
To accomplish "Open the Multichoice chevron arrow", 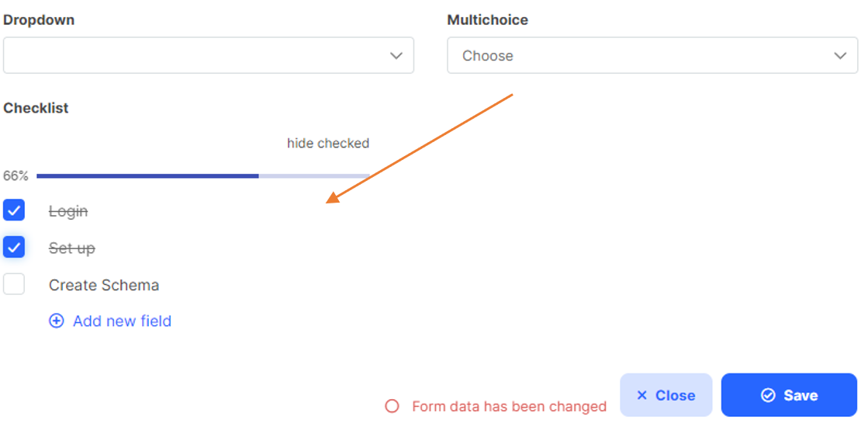I will click(x=840, y=55).
